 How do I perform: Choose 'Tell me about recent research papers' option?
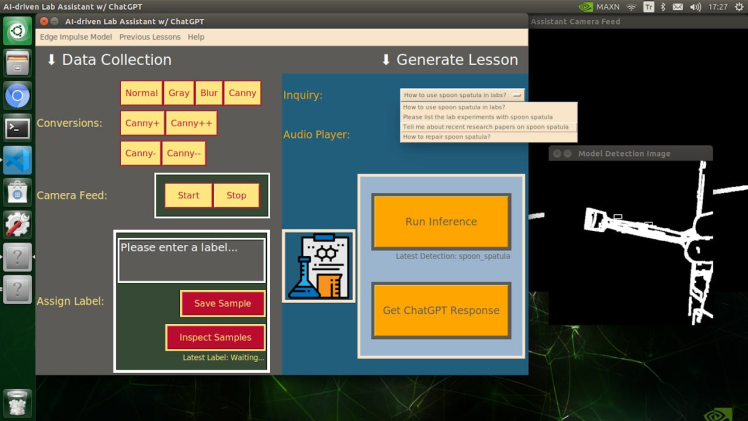pyautogui.click(x=486, y=127)
